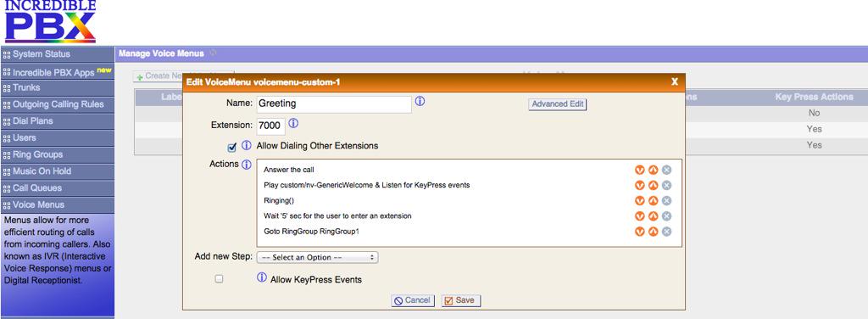The height and width of the screenshot is (319, 868).
Task: Click the Incredible PBX logo
Action: [x=50, y=21]
